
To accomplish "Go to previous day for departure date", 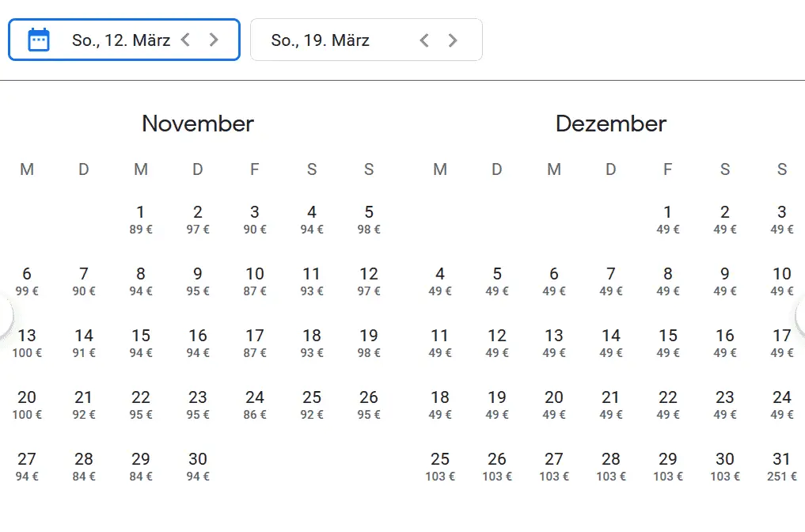I will coord(185,40).
